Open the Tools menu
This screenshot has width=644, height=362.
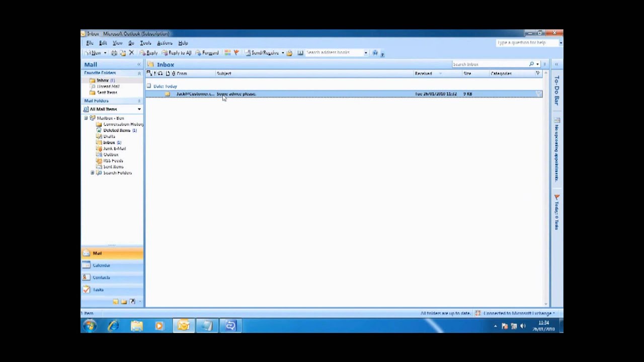tap(145, 43)
